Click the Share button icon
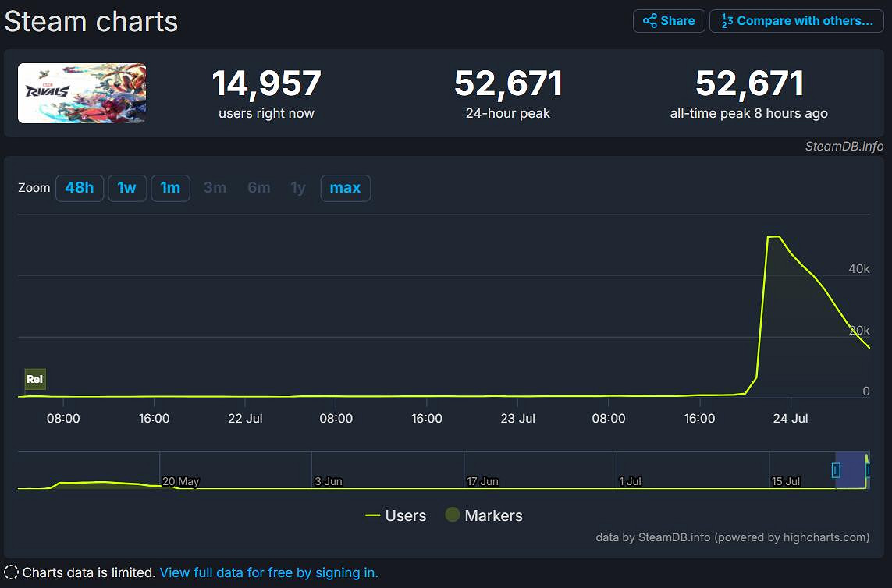 (649, 21)
